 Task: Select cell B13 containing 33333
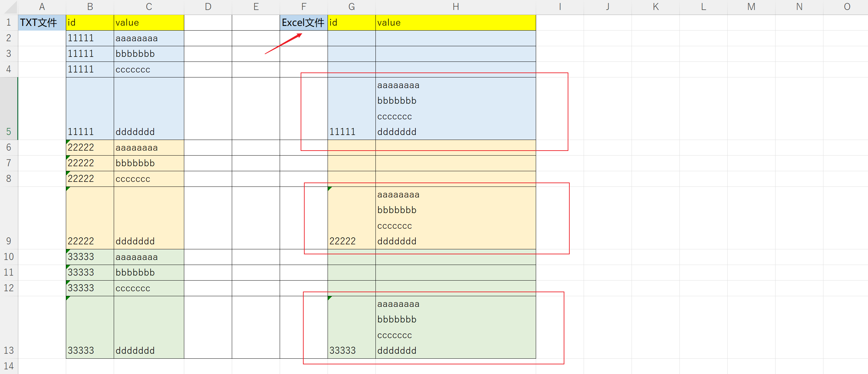[90, 327]
